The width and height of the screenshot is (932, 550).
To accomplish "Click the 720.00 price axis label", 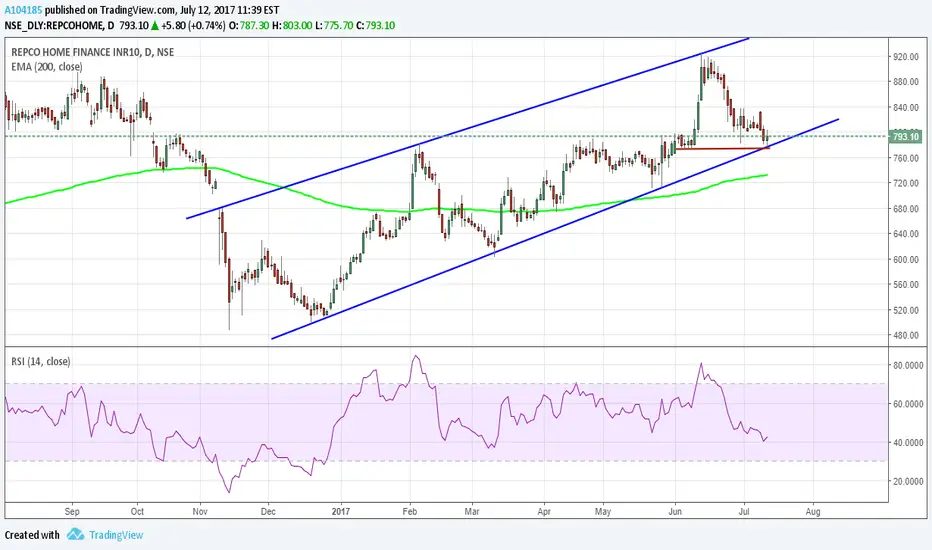I will pyautogui.click(x=906, y=183).
